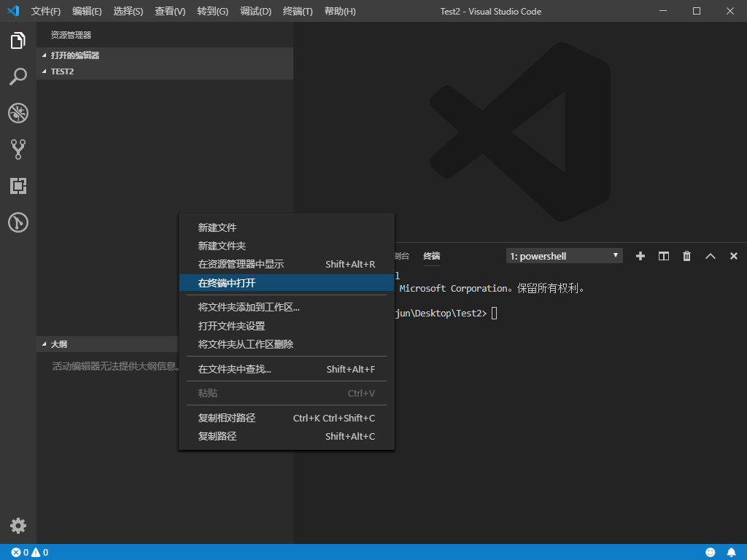Viewport: 747px width, 560px height.
Task: Open the 文件(F) menu
Action: 46,12
